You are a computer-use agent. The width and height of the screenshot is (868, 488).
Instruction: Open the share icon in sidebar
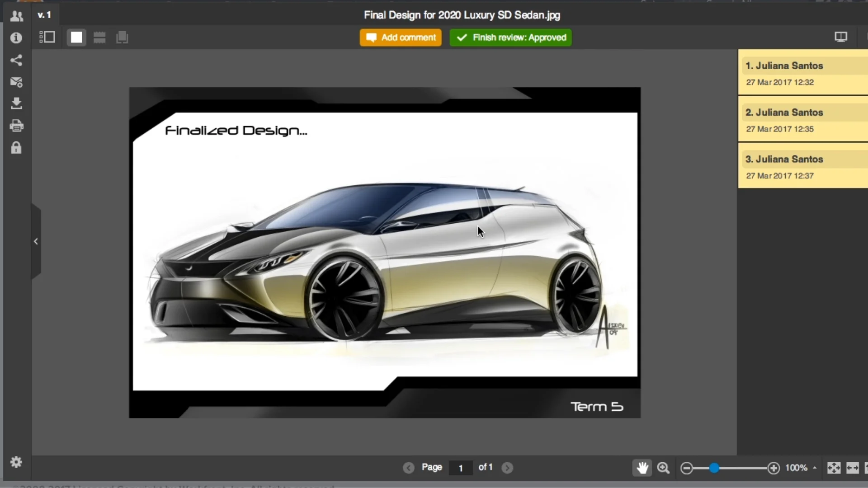click(x=16, y=60)
